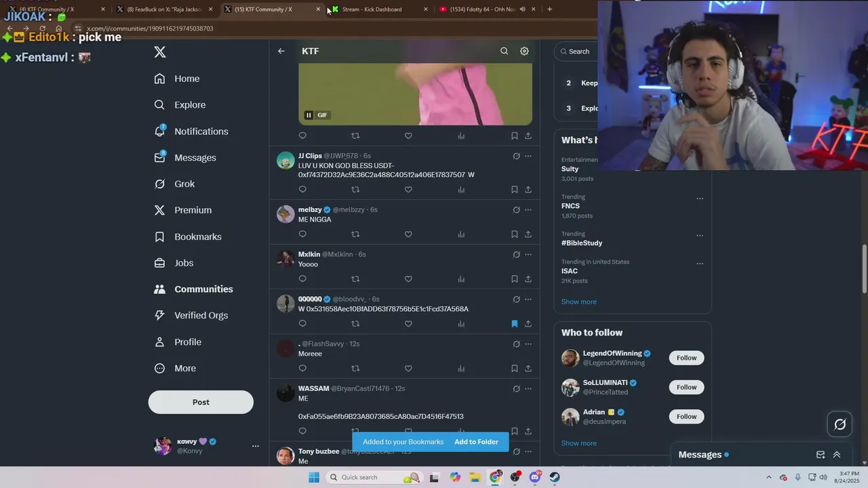The height and width of the screenshot is (488, 868).
Task: Bookmark the JJ Clips post
Action: pos(515,190)
